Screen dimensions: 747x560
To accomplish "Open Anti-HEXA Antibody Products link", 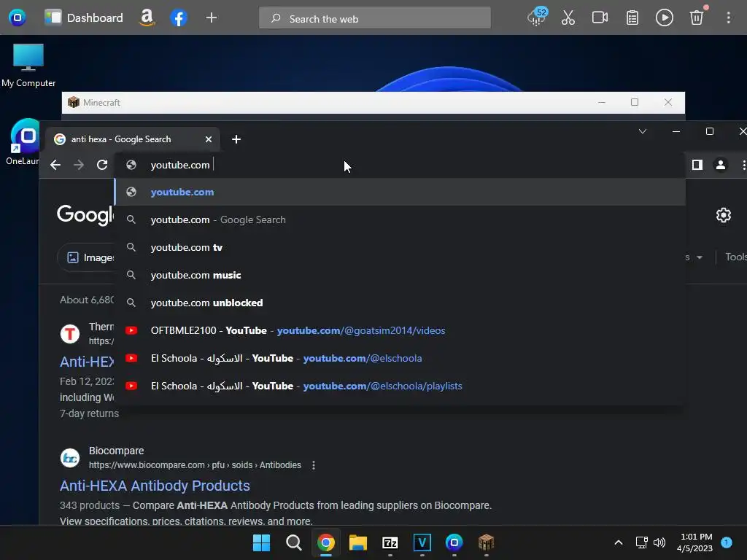I will click(155, 485).
